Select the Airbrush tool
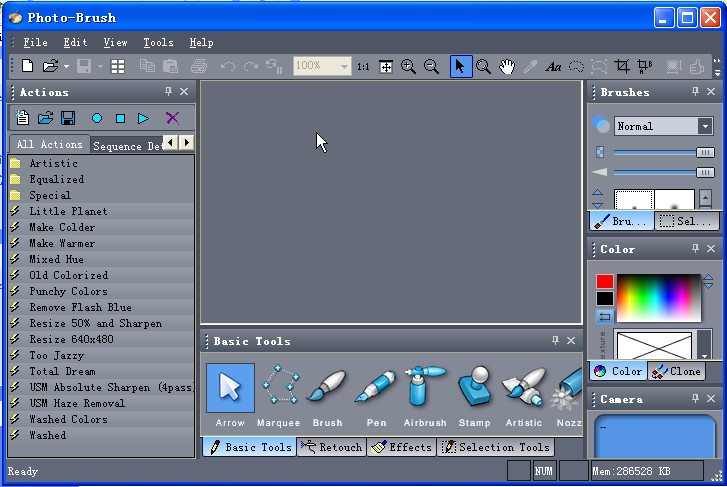This screenshot has height=487, width=727. coord(425,396)
